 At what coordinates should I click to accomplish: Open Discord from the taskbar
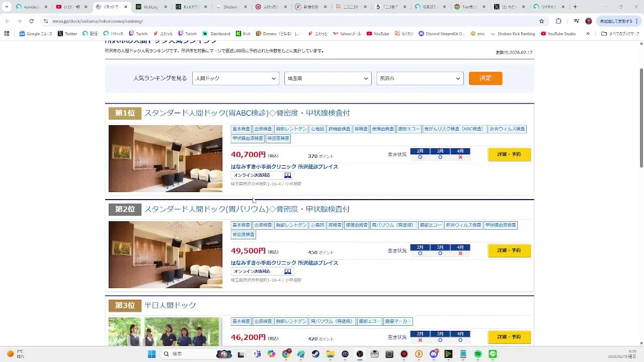tap(434, 354)
